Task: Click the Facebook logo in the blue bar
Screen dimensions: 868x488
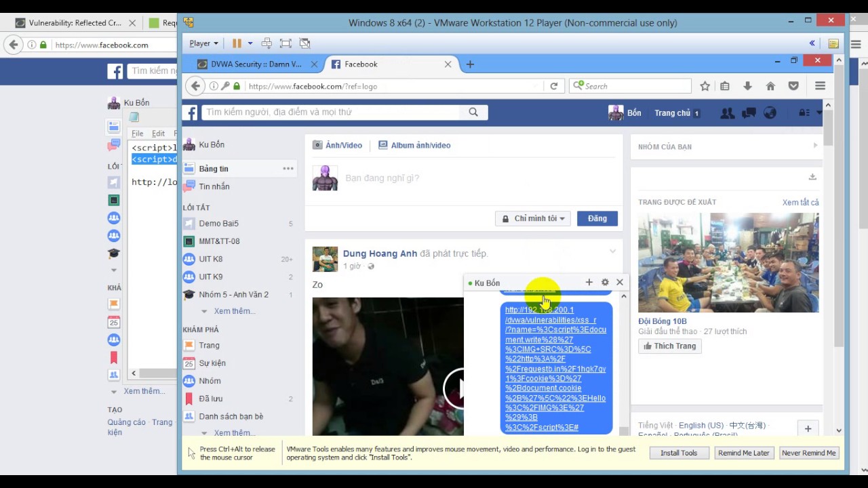Action: pyautogui.click(x=191, y=113)
